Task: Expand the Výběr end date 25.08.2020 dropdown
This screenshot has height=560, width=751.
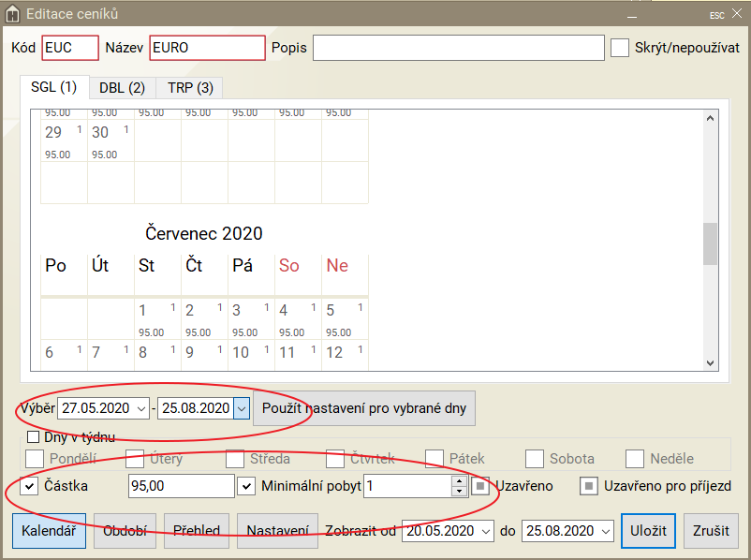Action: pyautogui.click(x=241, y=408)
